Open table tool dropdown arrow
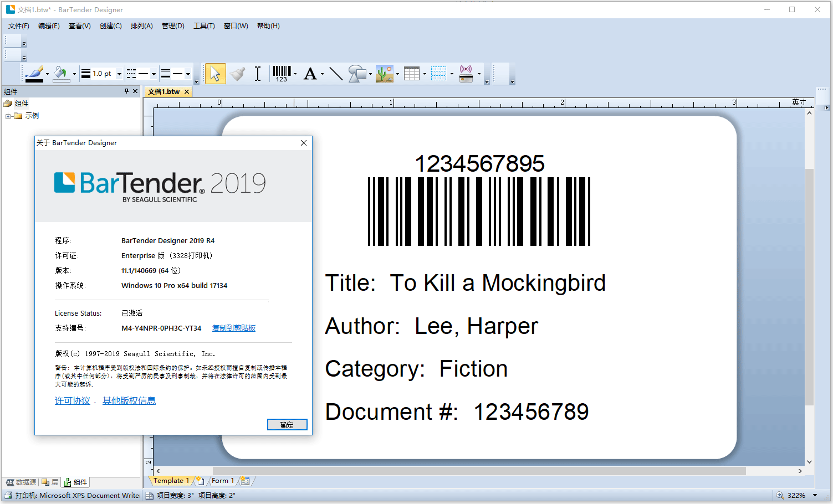833x504 pixels. click(425, 74)
